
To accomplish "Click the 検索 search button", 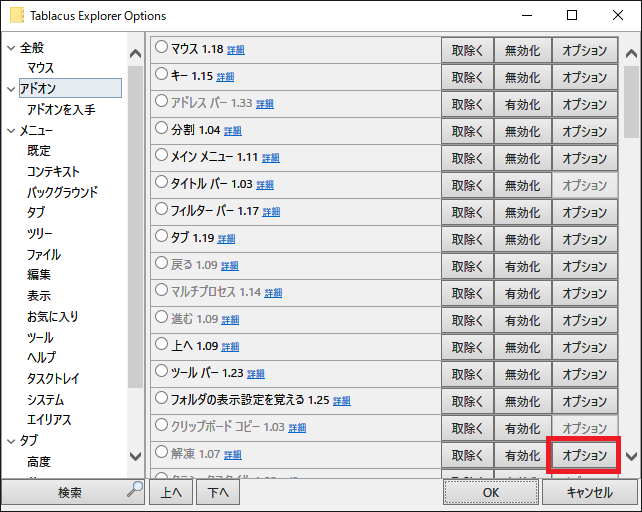I will click(72, 492).
